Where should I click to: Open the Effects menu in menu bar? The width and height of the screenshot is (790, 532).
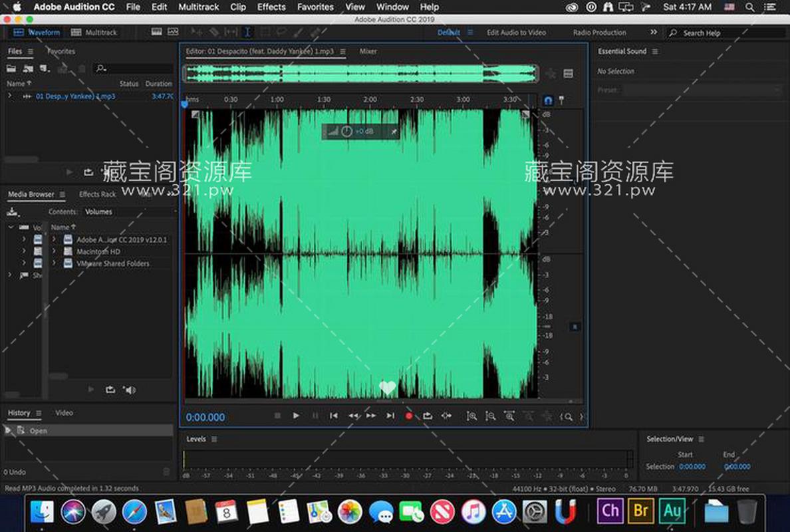tap(271, 7)
